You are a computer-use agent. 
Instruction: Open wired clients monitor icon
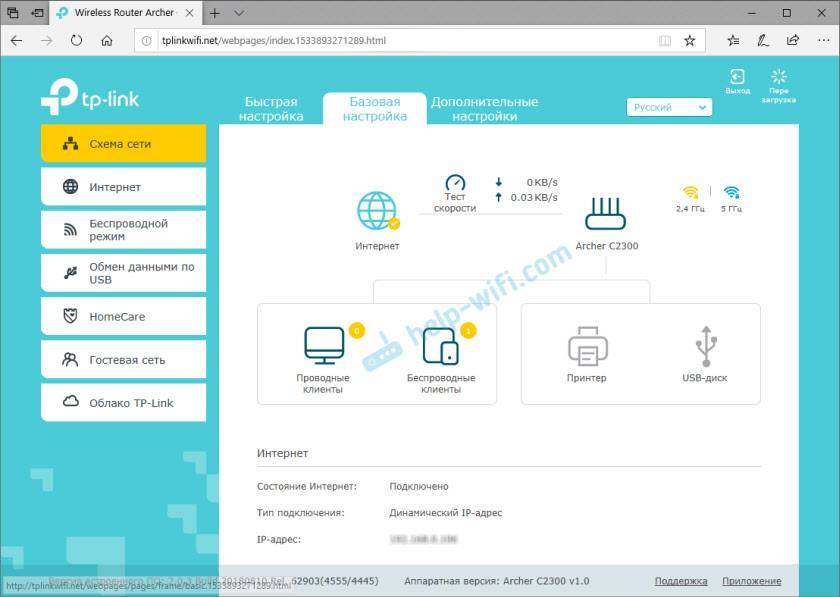click(x=323, y=345)
